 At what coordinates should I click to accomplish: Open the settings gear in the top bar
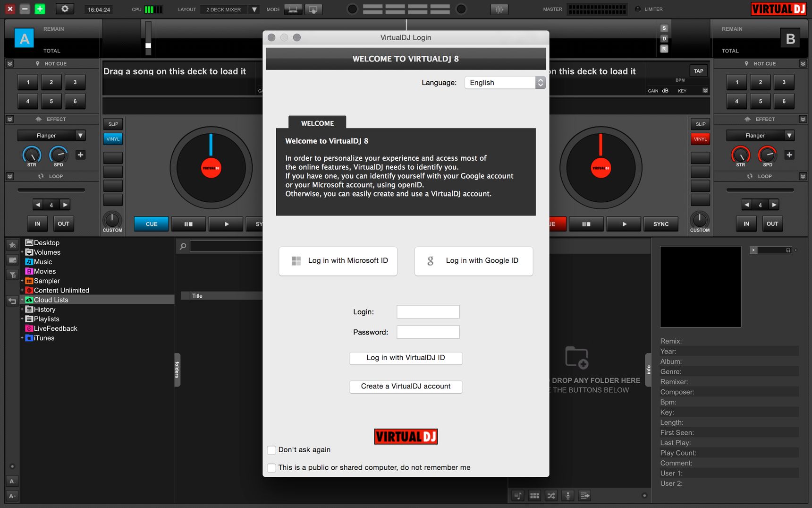pos(65,9)
